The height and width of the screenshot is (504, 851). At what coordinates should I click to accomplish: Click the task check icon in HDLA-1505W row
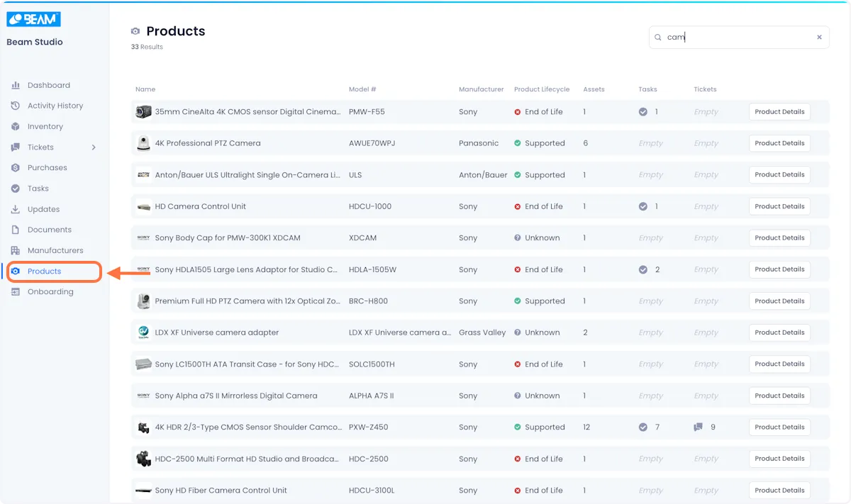coord(643,269)
